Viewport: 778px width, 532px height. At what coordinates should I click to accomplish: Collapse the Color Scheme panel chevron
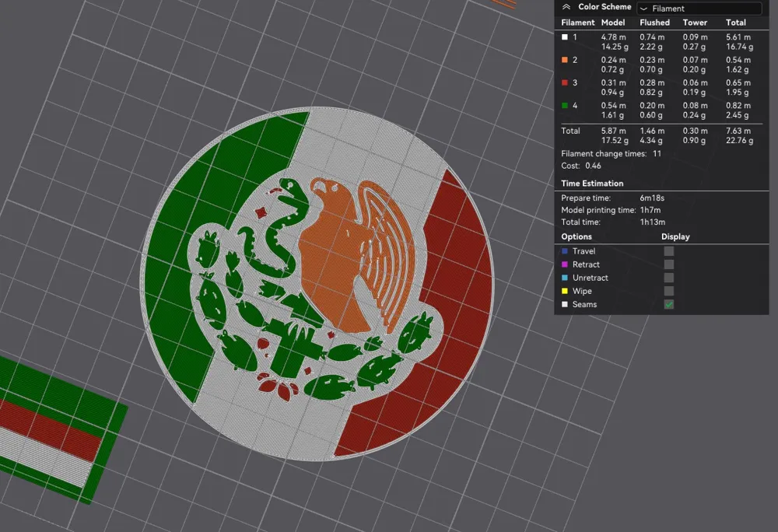click(566, 7)
